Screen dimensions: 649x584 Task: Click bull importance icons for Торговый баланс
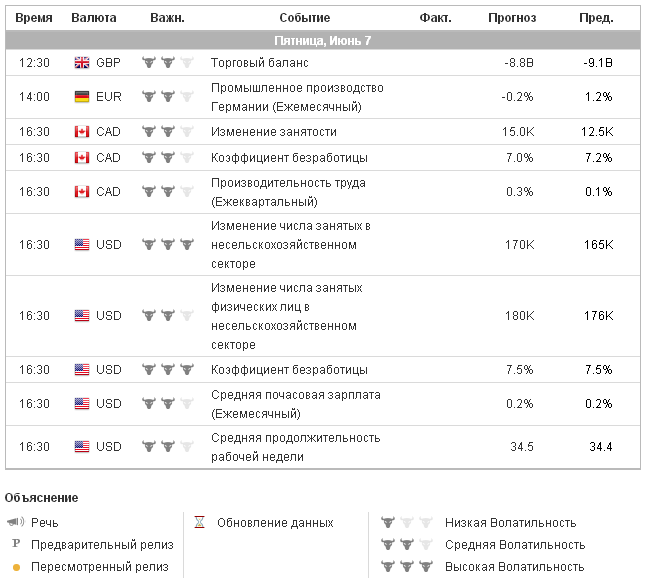tap(167, 62)
